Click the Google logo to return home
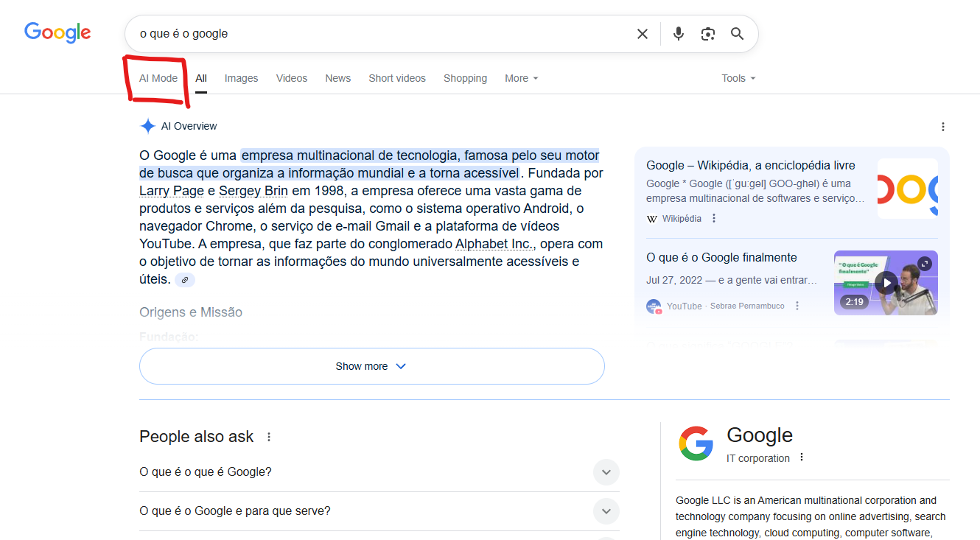Image resolution: width=980 pixels, height=540 pixels. [x=57, y=32]
